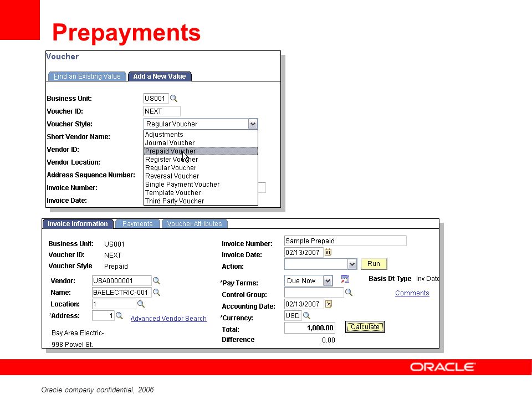Open the Action dropdown
Screen dimensions: 532x399
tap(352, 264)
